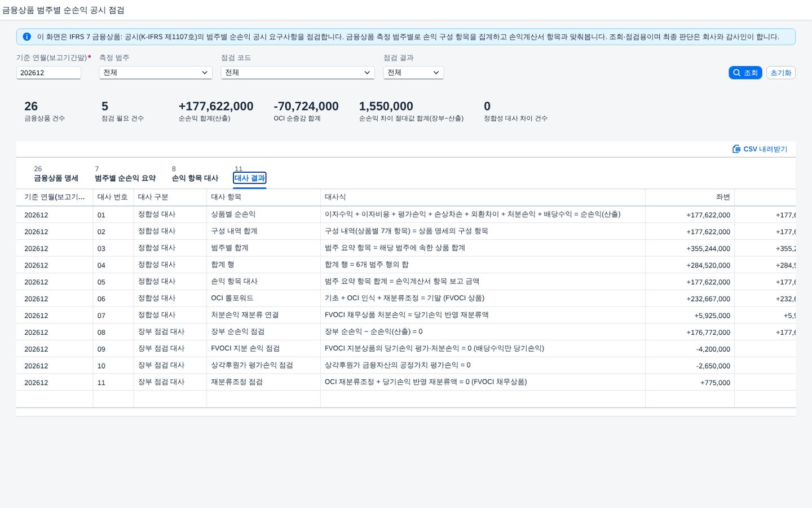This screenshot has height=508, width=812.
Task: Click the info icon in the blue banner
Action: pos(27,37)
